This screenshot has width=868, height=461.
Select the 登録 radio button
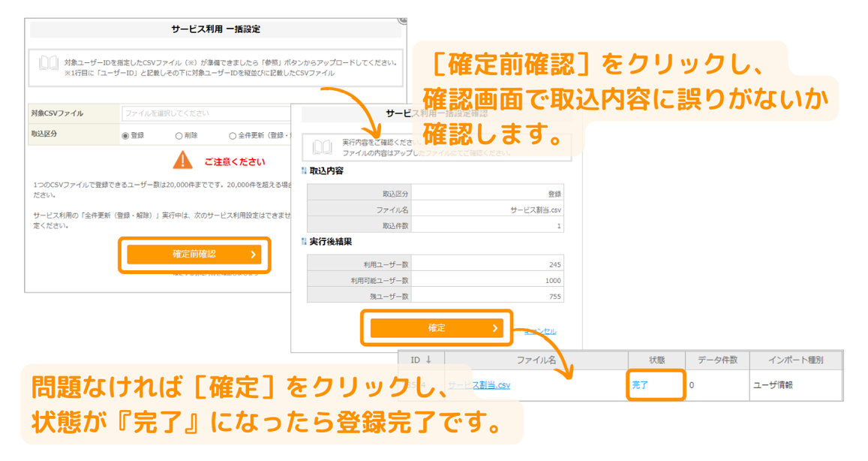pyautogui.click(x=125, y=136)
